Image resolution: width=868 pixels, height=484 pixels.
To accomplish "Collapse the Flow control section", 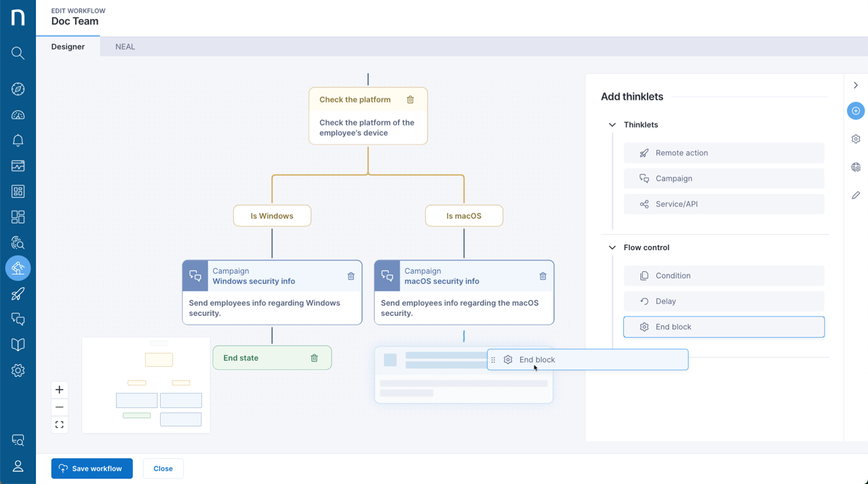I will [612, 247].
